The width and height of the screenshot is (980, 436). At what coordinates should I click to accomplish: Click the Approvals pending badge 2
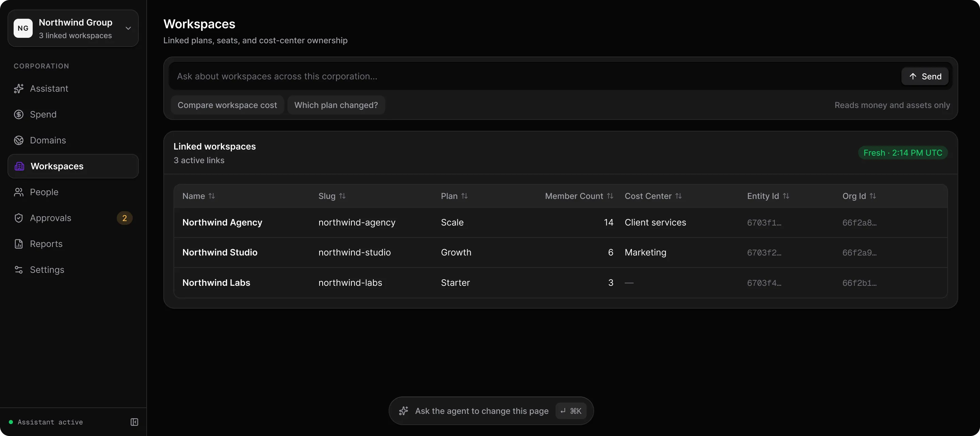pos(125,218)
